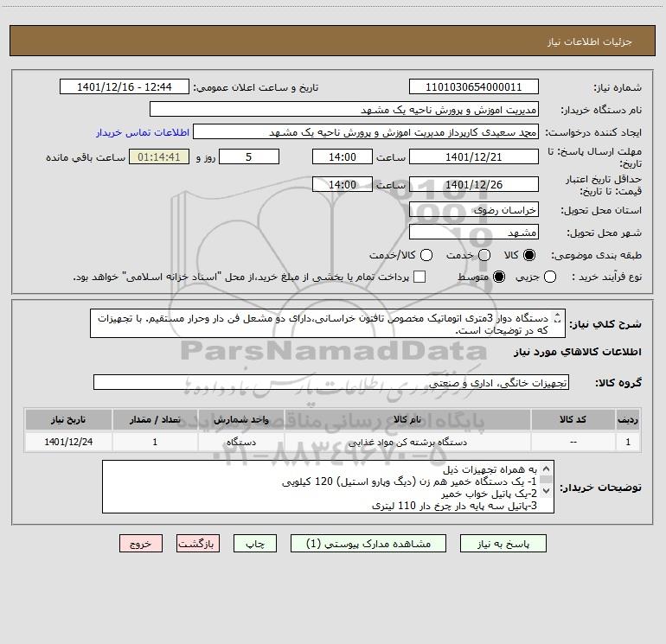
Task: Click the scroll up arrow in توضیحات خریدار
Action: pos(547,469)
